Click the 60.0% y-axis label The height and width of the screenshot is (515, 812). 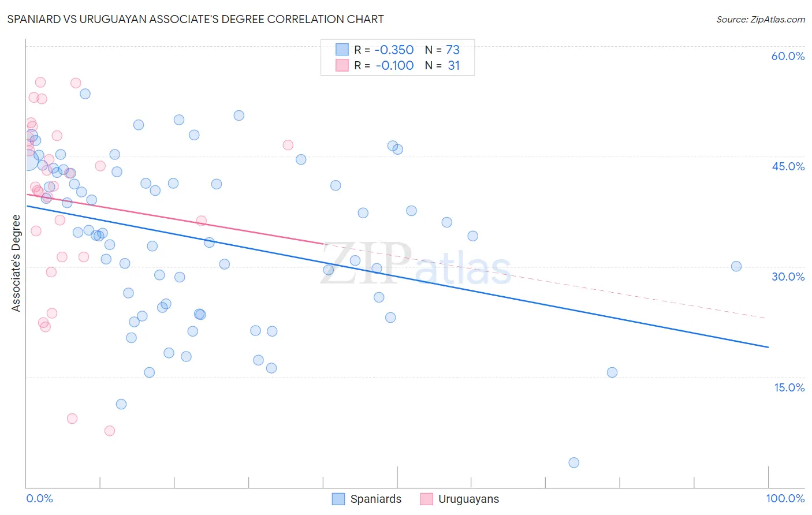tap(788, 56)
